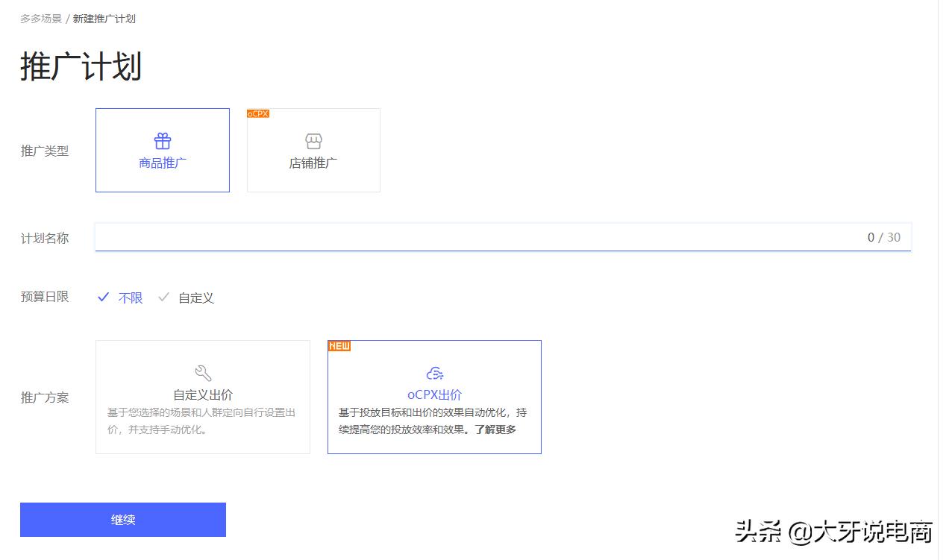
Task: Select 自定义 budget duration option
Action: (198, 298)
